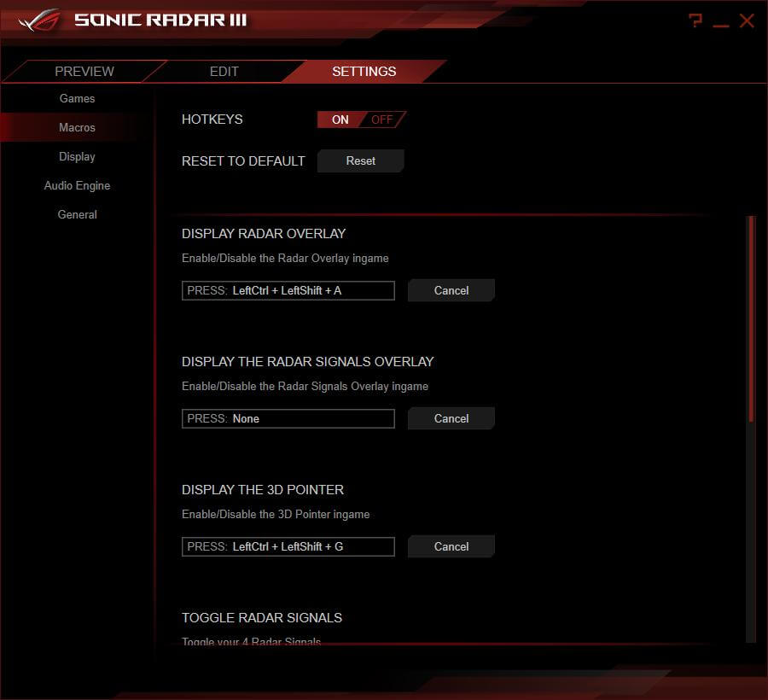Click the ROG logo in title bar
The height and width of the screenshot is (700, 768).
click(x=39, y=20)
